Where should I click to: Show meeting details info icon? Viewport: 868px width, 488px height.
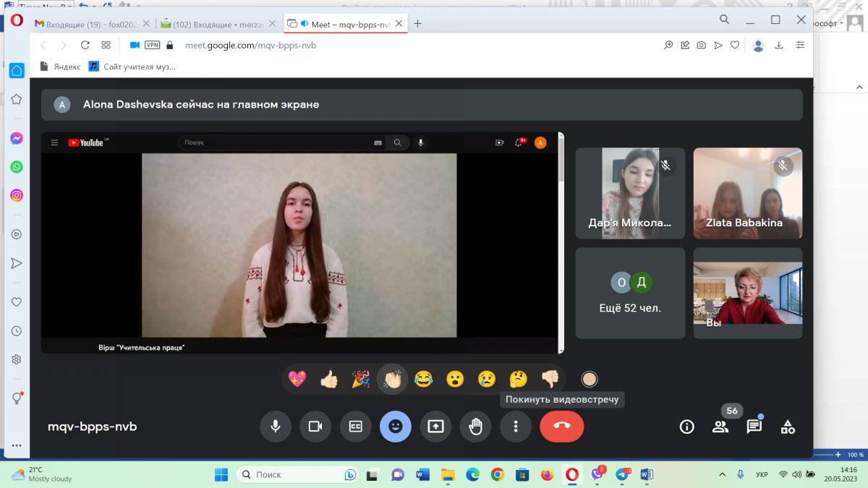(686, 427)
